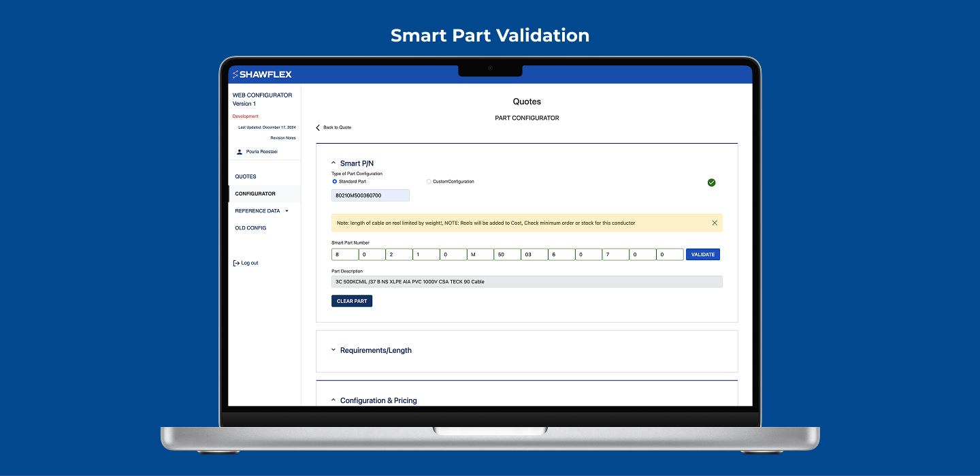
Task: Select the Standard Part radio button
Action: pyautogui.click(x=334, y=182)
